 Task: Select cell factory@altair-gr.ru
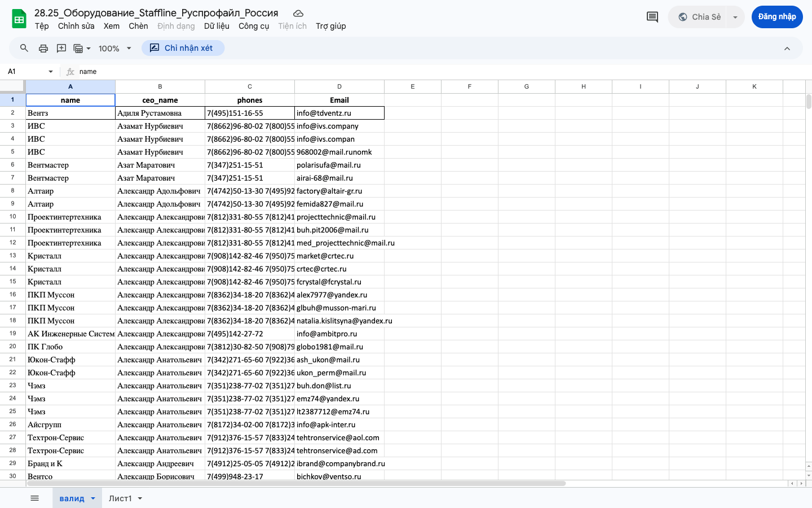(x=339, y=191)
